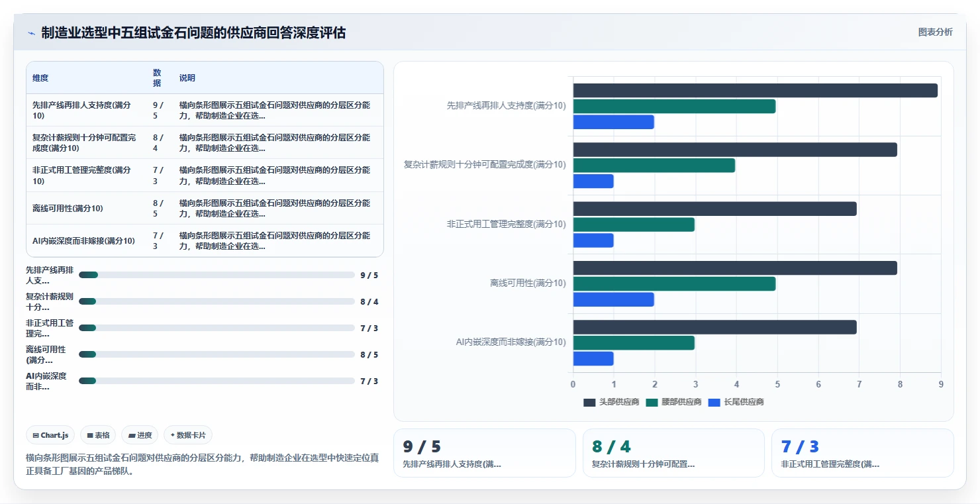Click 长尾供应商 bar for AI内嵌深度而非嫁接
Viewport: 980px width, 504px height.
593,358
